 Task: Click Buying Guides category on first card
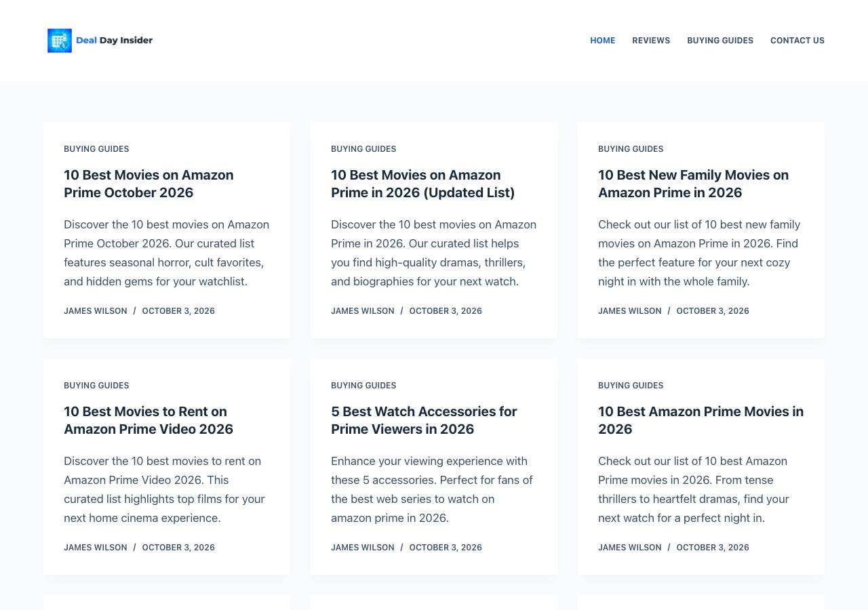click(x=96, y=149)
